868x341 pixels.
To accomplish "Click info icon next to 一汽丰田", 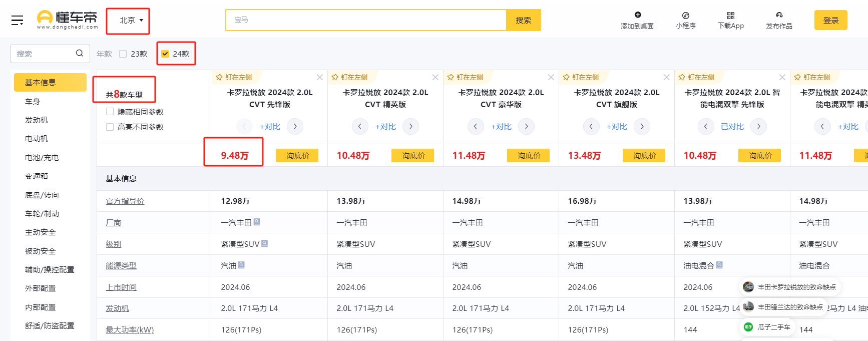I will pos(257,222).
